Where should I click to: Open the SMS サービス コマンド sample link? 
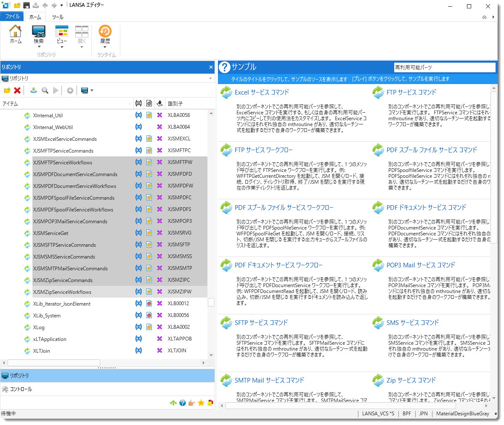pyautogui.click(x=412, y=323)
